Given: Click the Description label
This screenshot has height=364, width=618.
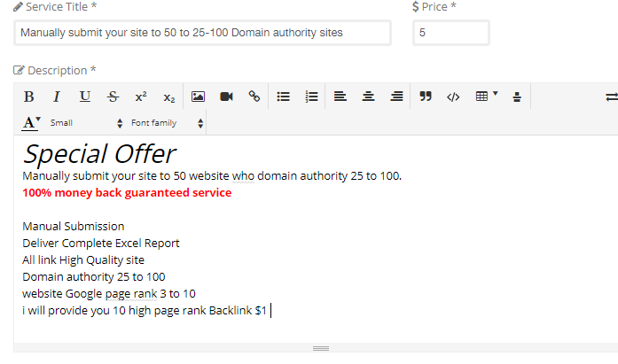Looking at the screenshot, I should tap(55, 71).
